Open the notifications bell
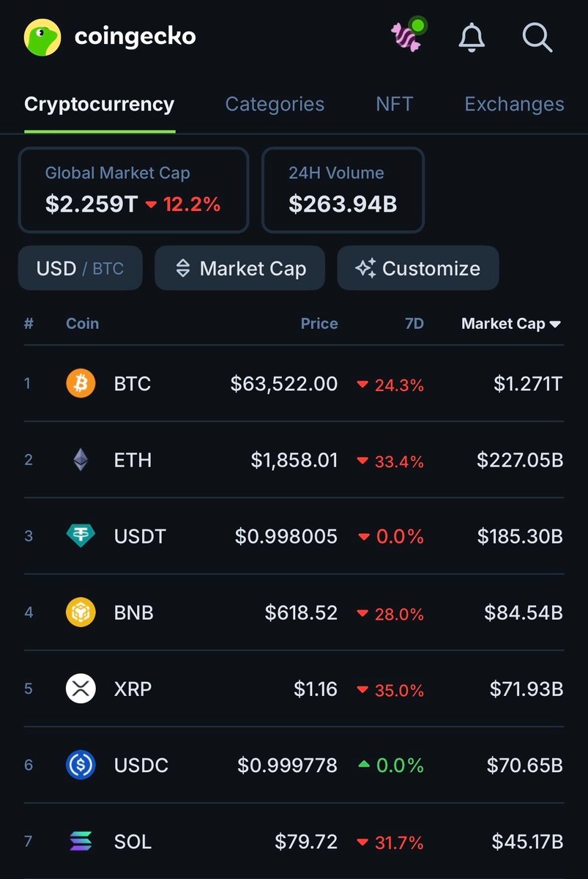 click(472, 37)
